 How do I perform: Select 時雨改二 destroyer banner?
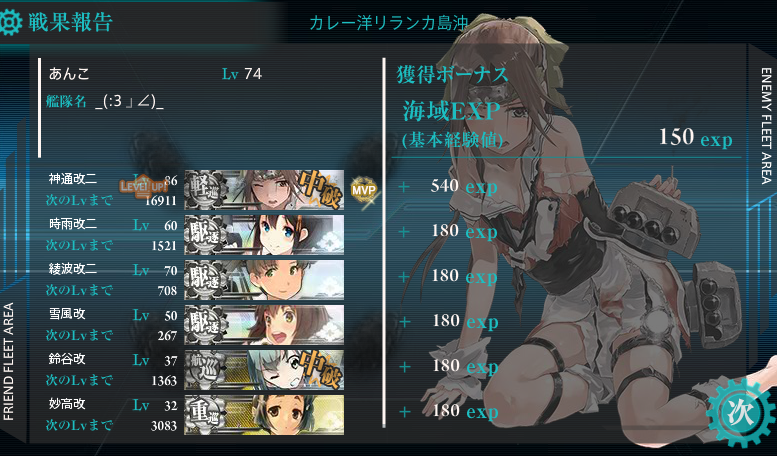click(x=264, y=235)
